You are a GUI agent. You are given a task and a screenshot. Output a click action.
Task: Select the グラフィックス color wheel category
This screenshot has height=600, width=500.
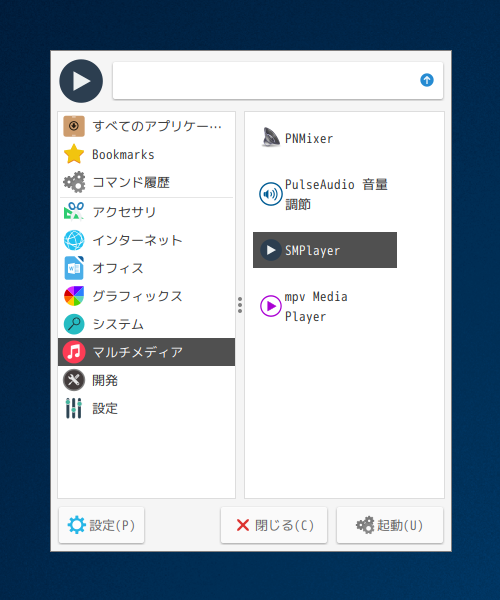[x=146, y=296]
